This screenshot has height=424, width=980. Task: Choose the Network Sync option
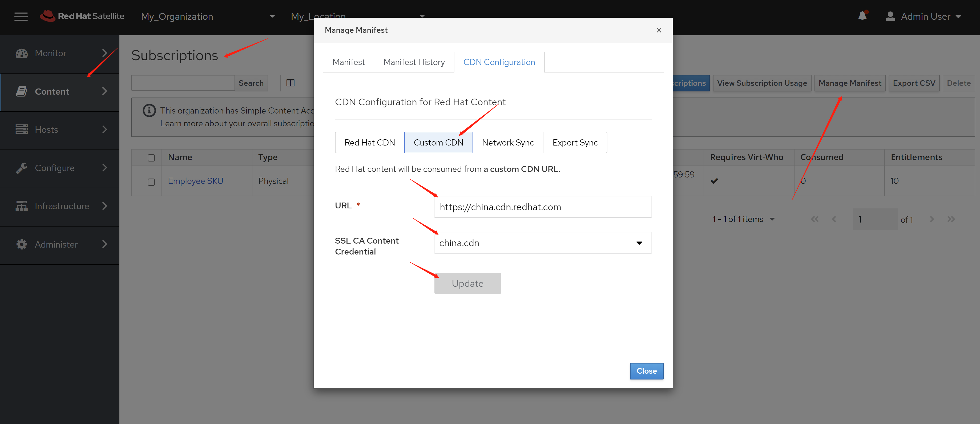click(507, 143)
